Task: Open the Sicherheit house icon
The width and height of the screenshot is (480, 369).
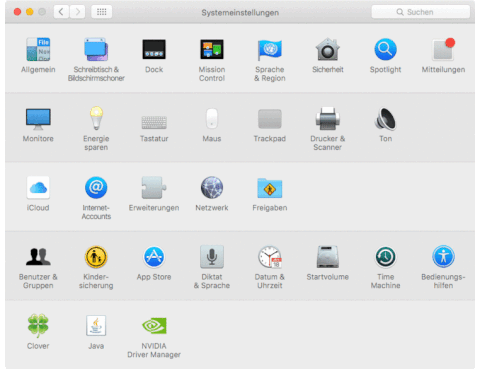Action: [328, 49]
